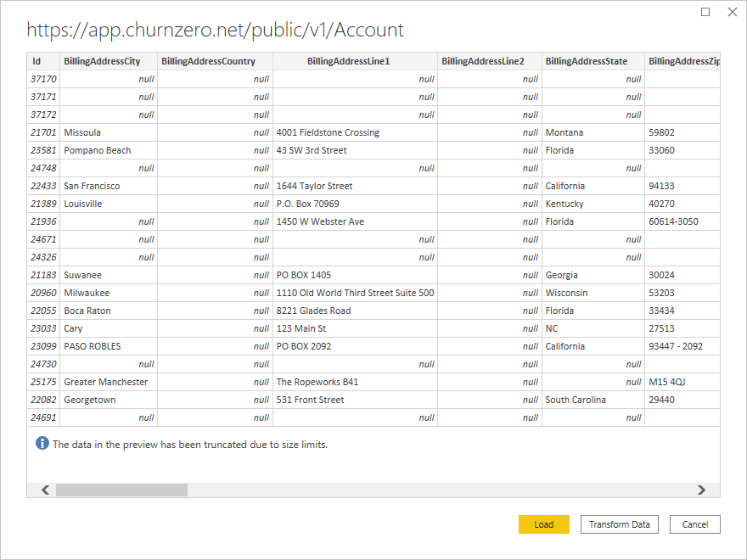Select the BillingAddressZip column header
This screenshot has width=747, height=560.
click(x=682, y=61)
